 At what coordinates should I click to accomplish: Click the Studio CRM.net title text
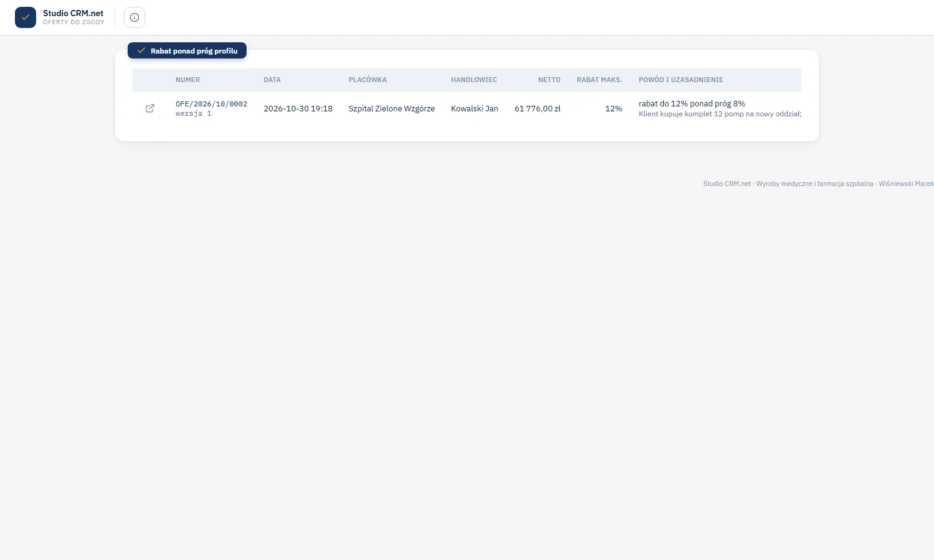pos(73,13)
